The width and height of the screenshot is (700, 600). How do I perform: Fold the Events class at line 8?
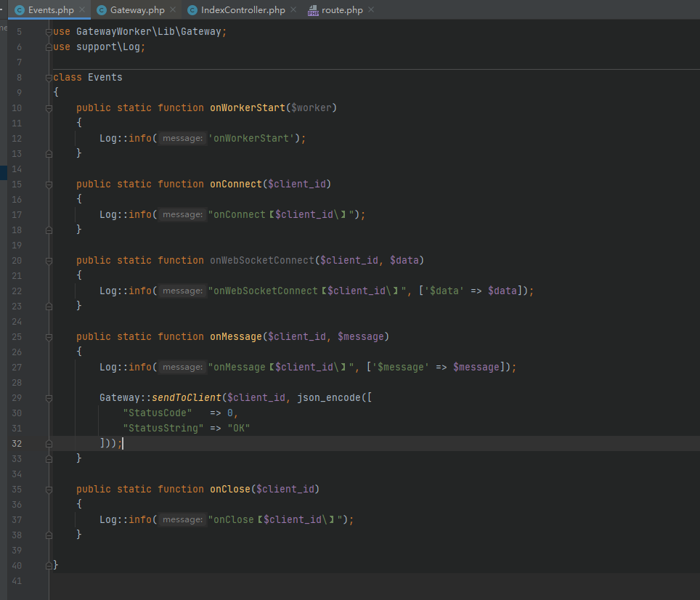pyautogui.click(x=49, y=78)
